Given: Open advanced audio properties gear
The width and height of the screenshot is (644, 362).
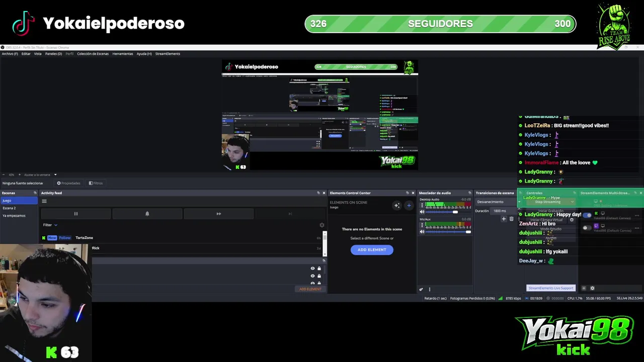Looking at the screenshot, I should pos(421,289).
